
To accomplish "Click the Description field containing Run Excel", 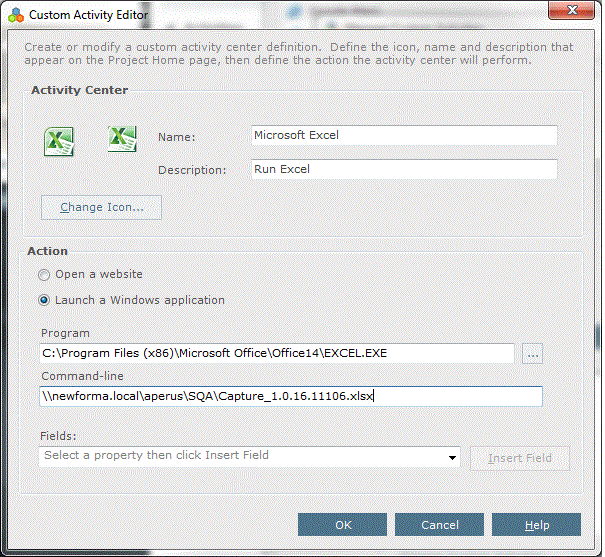I will tap(404, 169).
